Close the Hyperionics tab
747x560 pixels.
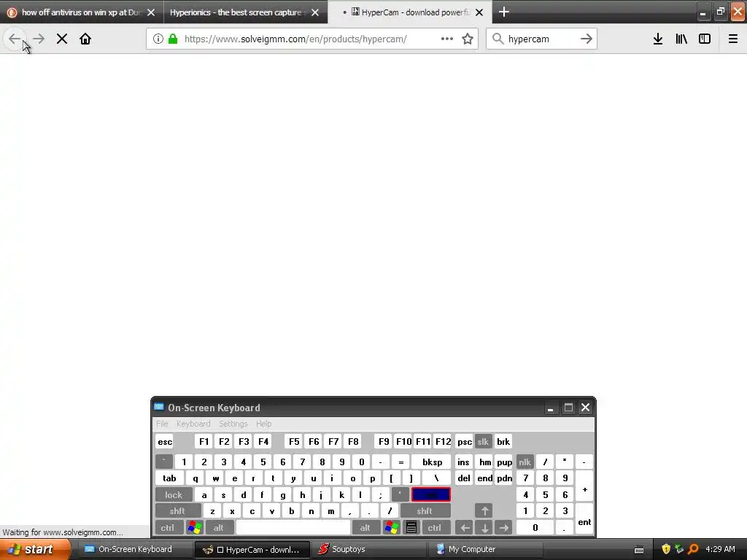(x=315, y=12)
